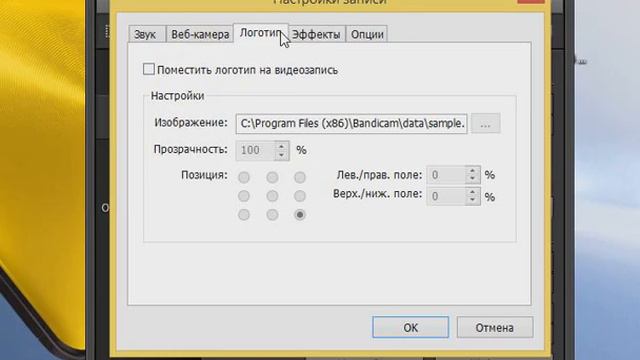
Task: Click the Прозрачность value field
Action: coord(256,150)
